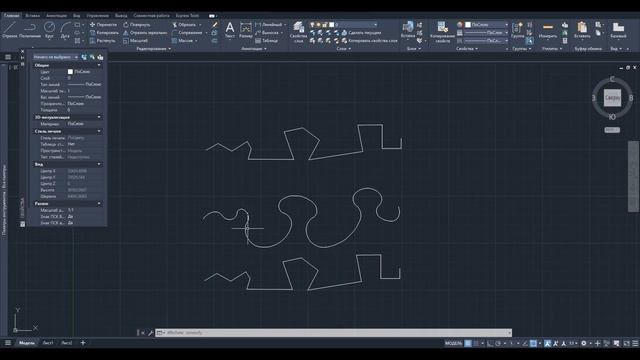This screenshot has width=640, height=360.
Task: Open the Аннотации ribbon tab
Action: point(56,16)
